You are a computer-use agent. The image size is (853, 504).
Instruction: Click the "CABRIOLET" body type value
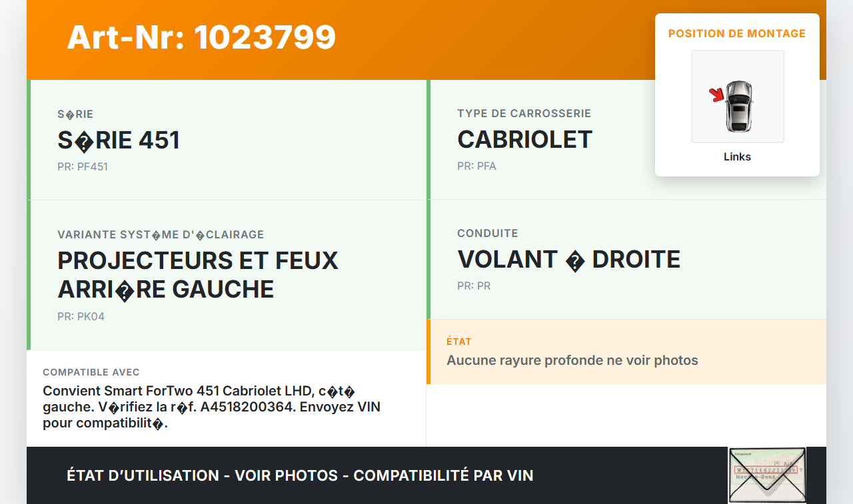pyautogui.click(x=524, y=140)
